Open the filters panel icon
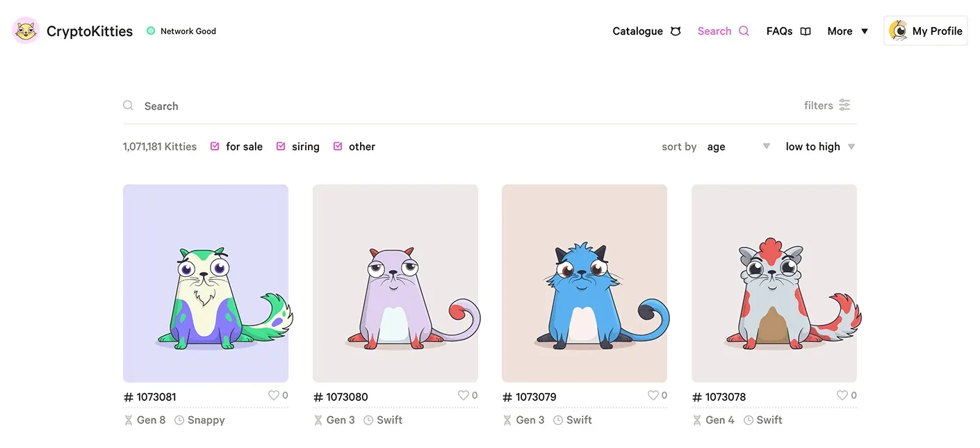Screen dimensions: 980x448 [x=844, y=104]
